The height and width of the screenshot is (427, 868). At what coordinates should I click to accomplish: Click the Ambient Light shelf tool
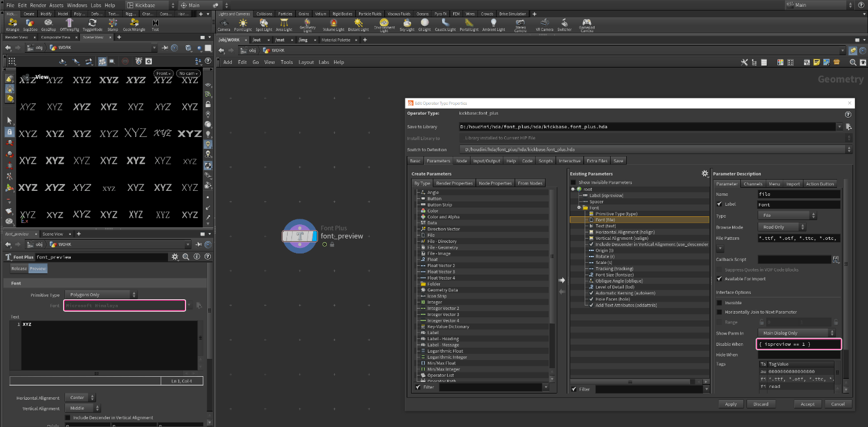[494, 25]
